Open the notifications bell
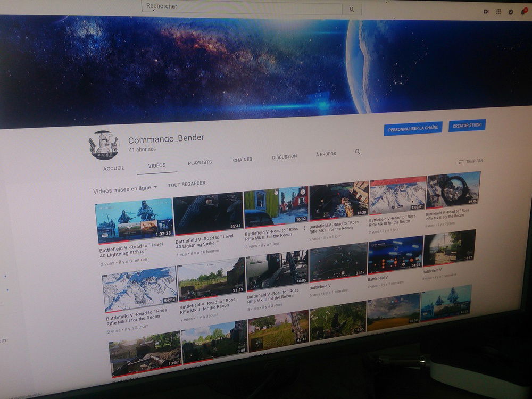The image size is (532, 399). click(523, 12)
